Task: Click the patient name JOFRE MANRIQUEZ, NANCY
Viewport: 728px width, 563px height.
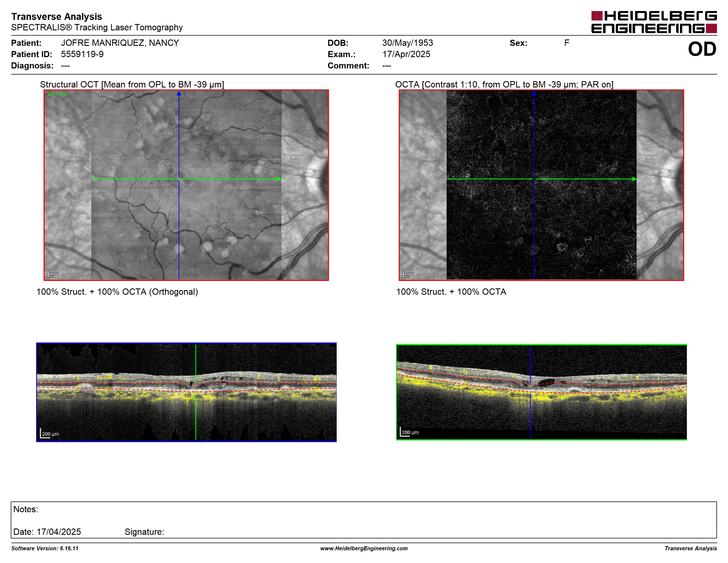Action: pos(120,43)
